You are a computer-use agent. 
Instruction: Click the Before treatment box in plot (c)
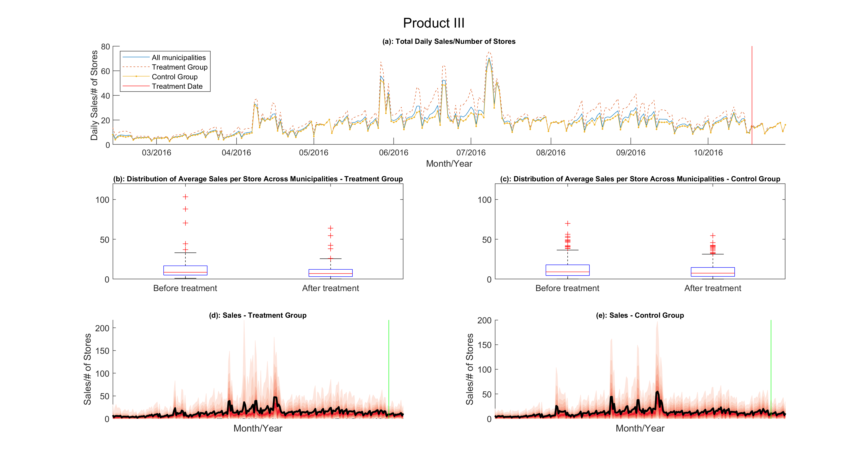click(567, 270)
